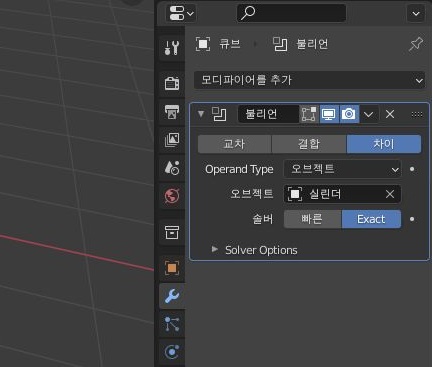Open the 모디파이어를 추가 dropdown
The image size is (432, 367).
pyautogui.click(x=309, y=80)
